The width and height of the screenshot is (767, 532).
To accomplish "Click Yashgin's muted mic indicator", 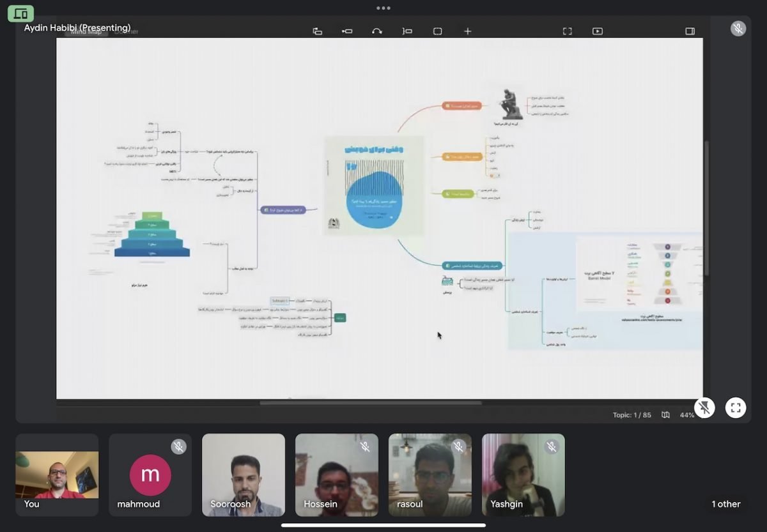I will (x=552, y=446).
